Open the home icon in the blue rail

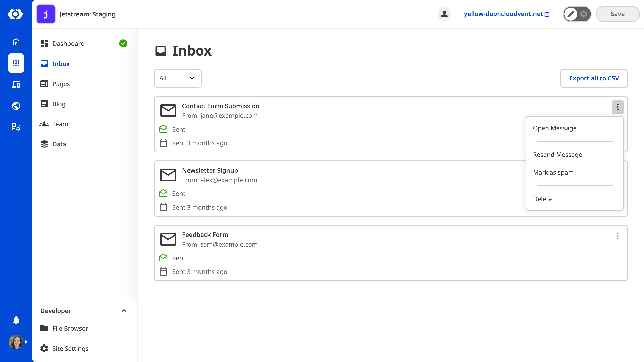16,42
